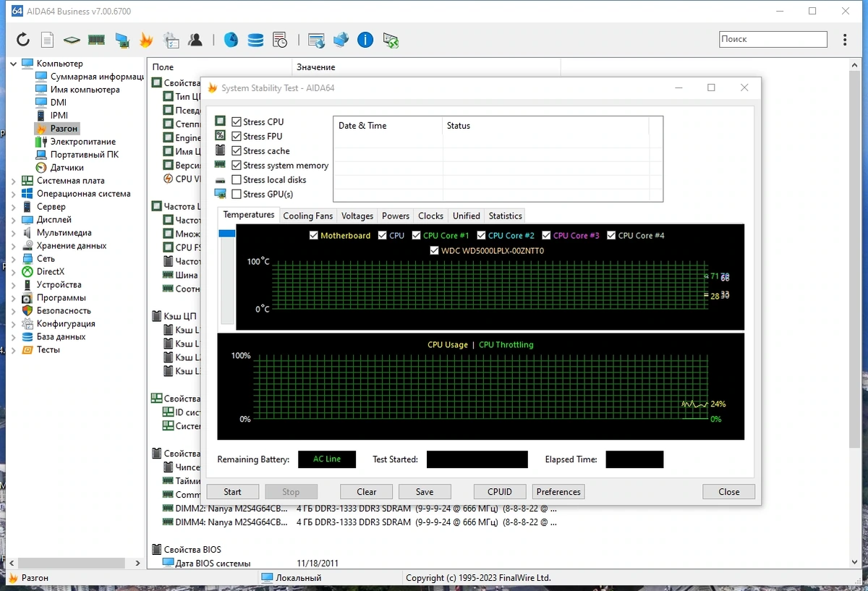
Task: Select Электропитание in the tree
Action: [82, 142]
